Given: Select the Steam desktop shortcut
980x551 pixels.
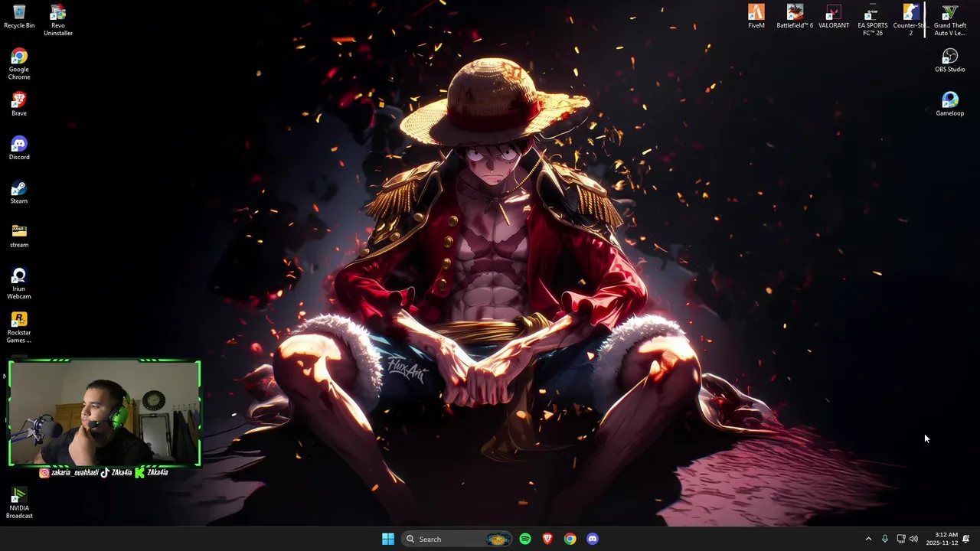Looking at the screenshot, I should (19, 192).
